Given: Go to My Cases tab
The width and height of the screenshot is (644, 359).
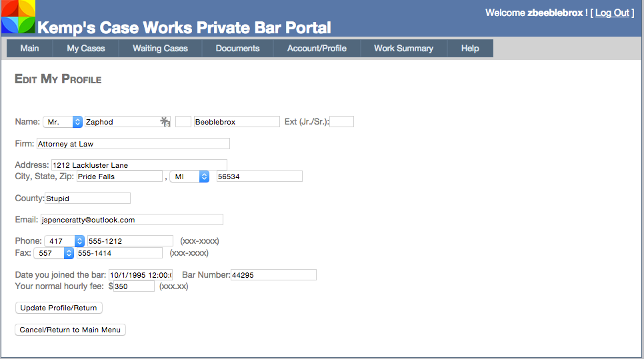Looking at the screenshot, I should point(86,49).
